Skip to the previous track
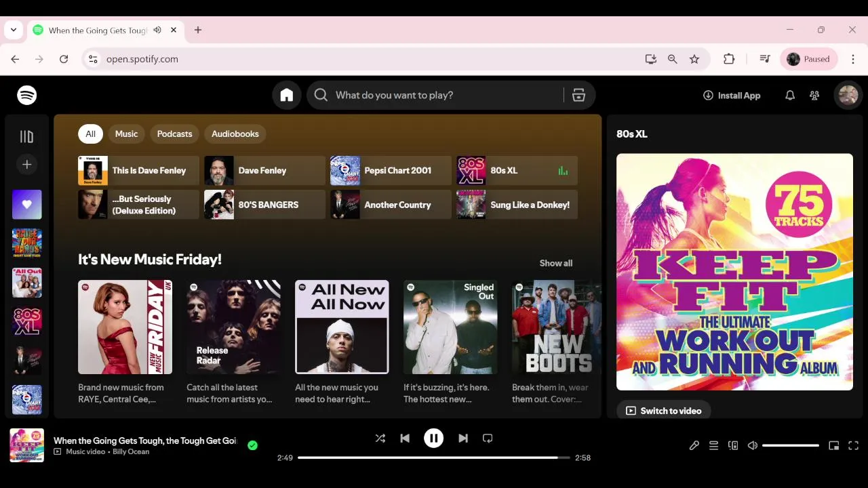The height and width of the screenshot is (488, 868). point(405,439)
